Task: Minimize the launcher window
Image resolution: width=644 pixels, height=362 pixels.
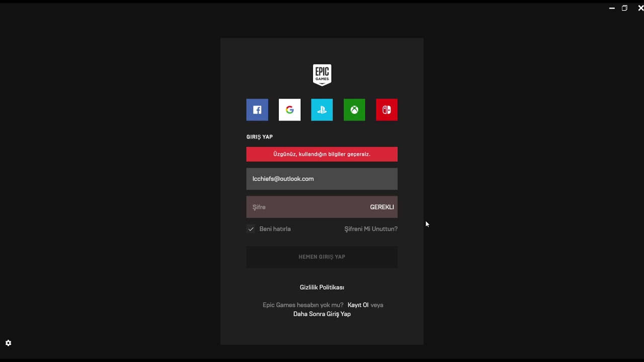Action: (612, 8)
